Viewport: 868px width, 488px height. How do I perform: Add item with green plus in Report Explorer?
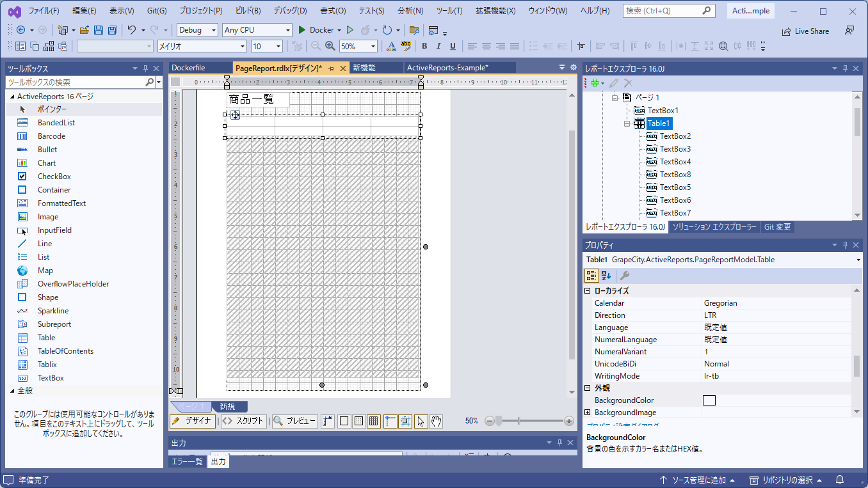tap(595, 83)
